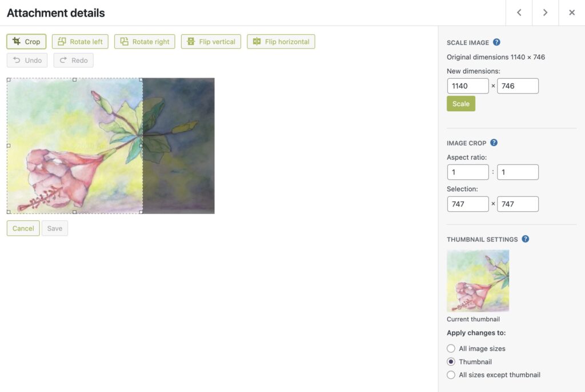Rotate the image right
The width and height of the screenshot is (585, 392).
coord(145,42)
